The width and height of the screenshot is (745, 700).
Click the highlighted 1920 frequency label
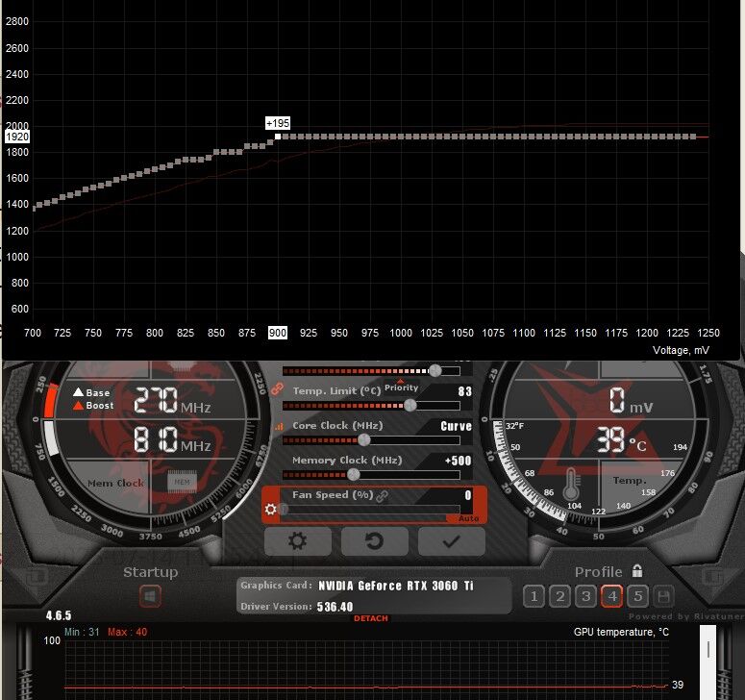(17, 137)
